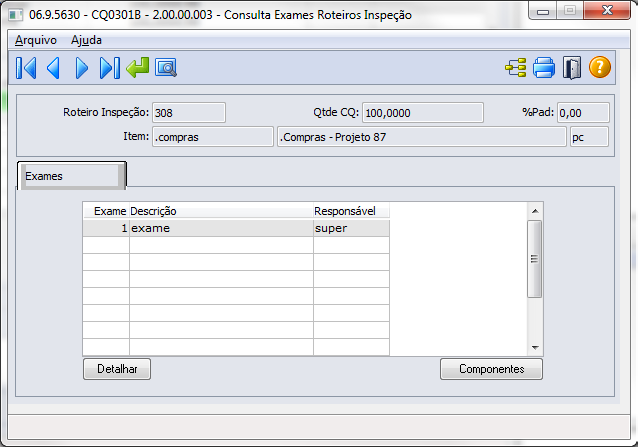
Task: Open the orange help question mark icon
Action: point(600,68)
